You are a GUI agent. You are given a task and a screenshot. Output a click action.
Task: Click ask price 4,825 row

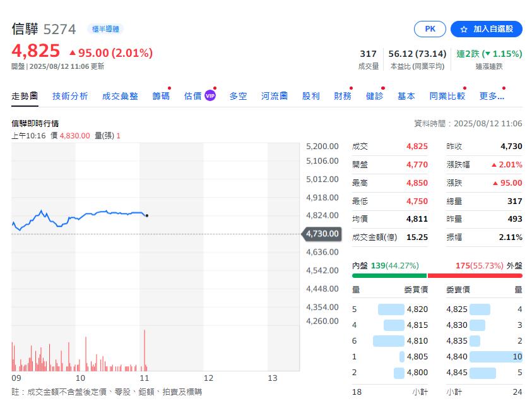tap(484, 309)
